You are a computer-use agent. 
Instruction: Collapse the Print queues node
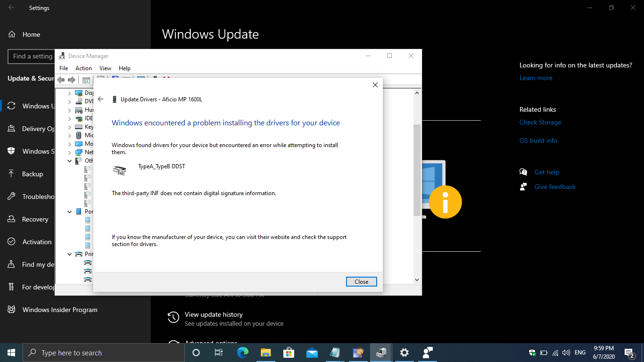coord(70,254)
